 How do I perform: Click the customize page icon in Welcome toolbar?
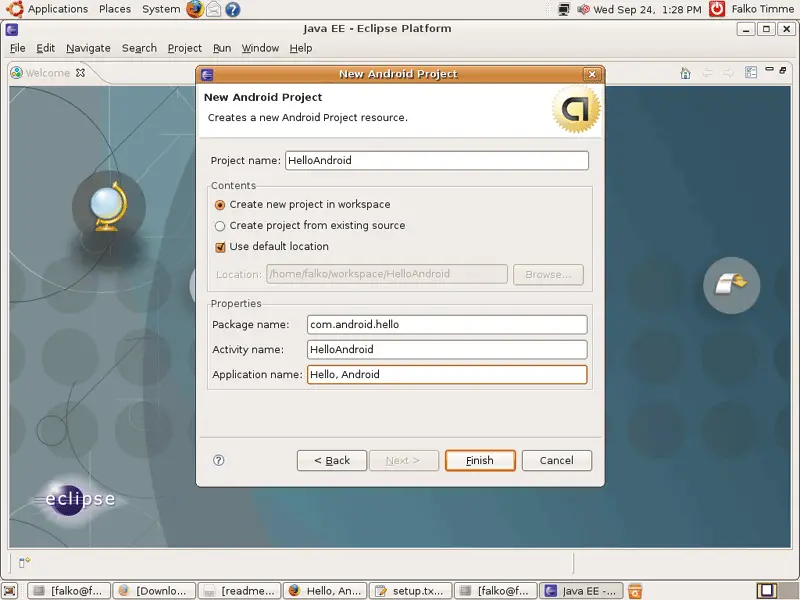coord(751,72)
